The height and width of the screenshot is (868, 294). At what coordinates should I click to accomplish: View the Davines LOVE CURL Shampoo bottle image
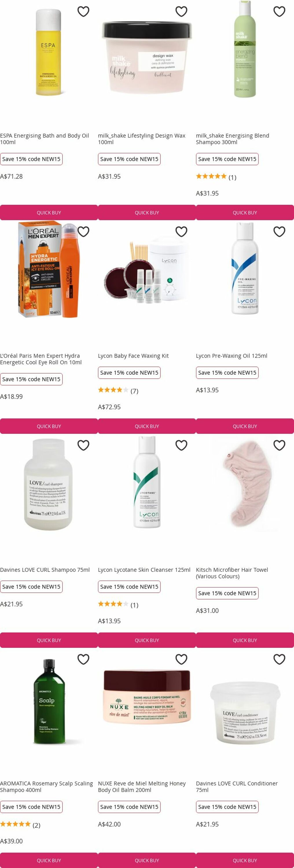48,485
